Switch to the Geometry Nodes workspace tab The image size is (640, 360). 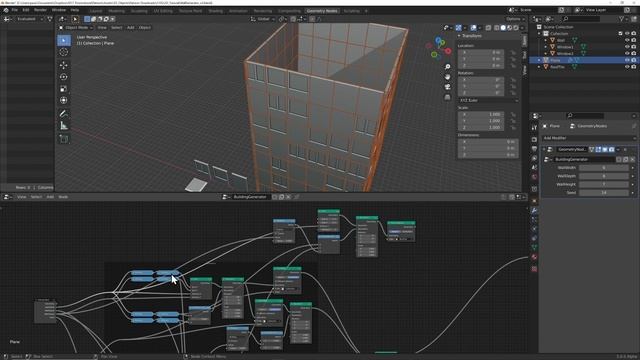coord(322,11)
